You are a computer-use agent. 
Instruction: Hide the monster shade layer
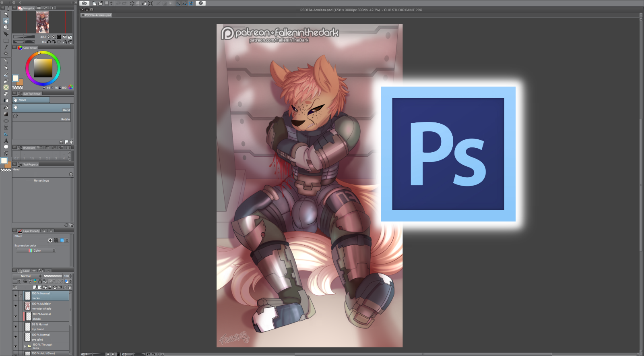click(15, 306)
